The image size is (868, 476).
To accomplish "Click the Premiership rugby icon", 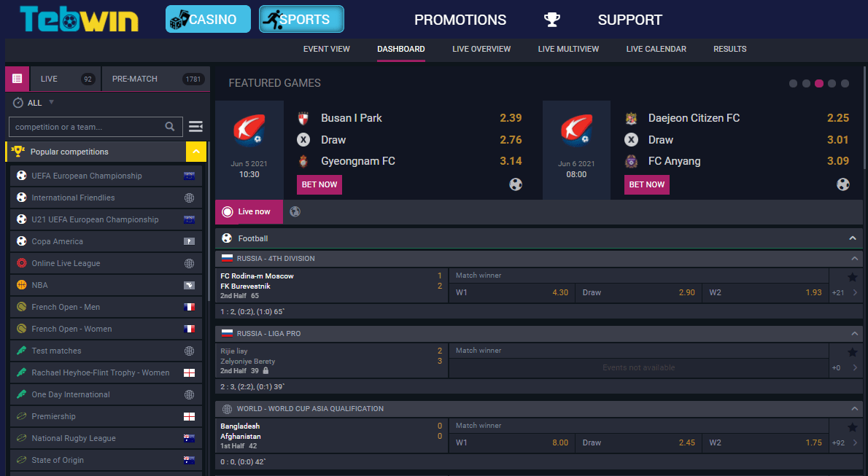I will click(x=22, y=416).
